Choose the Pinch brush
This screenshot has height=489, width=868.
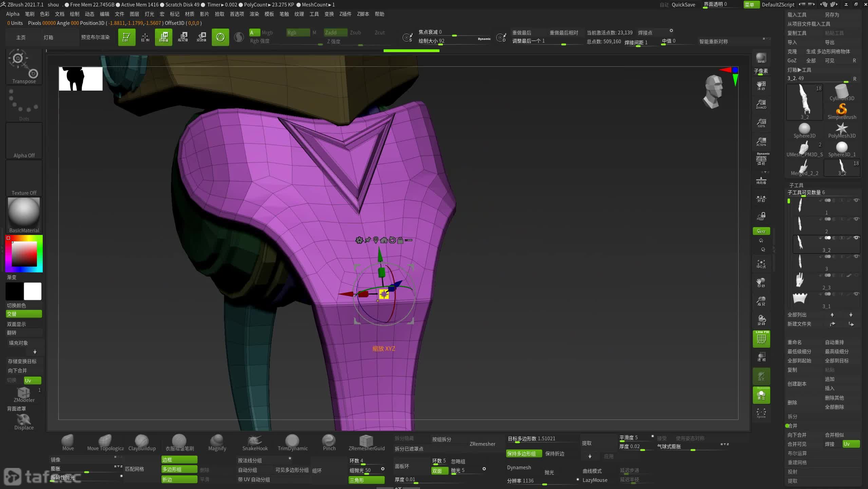[329, 443]
